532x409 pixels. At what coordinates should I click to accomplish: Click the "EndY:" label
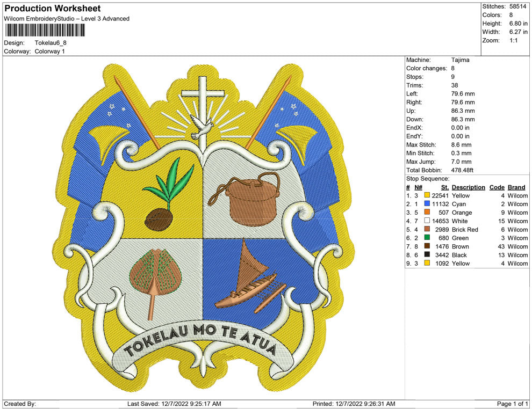tap(414, 136)
